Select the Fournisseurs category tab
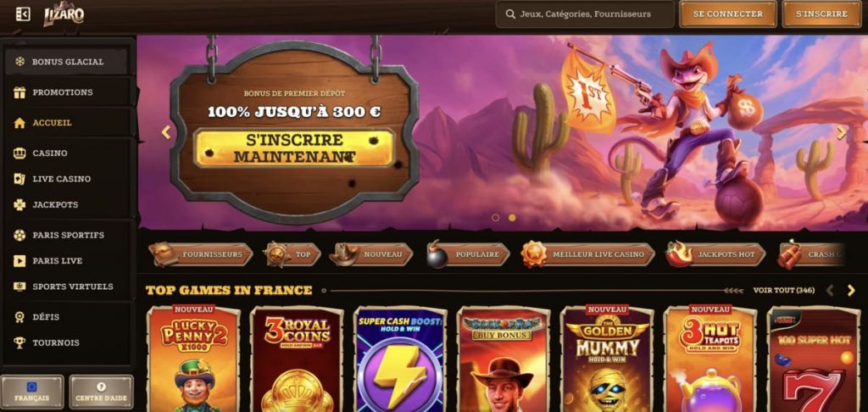This screenshot has height=412, width=868. coord(201,254)
